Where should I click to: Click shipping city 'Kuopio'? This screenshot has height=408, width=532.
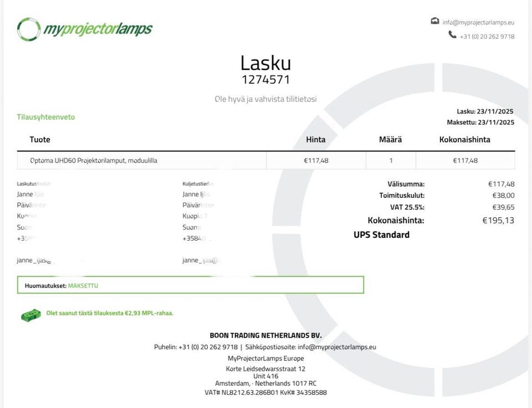tap(192, 216)
